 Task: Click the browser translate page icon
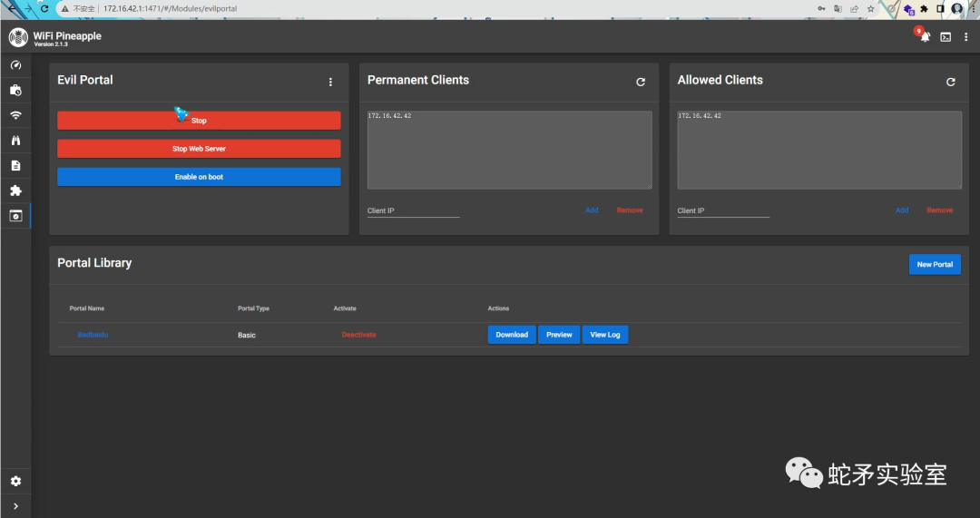(838, 9)
